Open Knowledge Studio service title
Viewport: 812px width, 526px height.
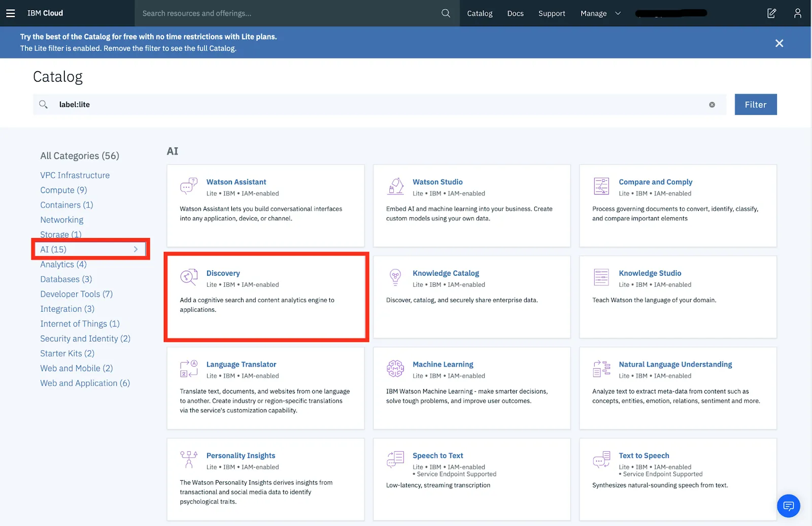(x=650, y=273)
